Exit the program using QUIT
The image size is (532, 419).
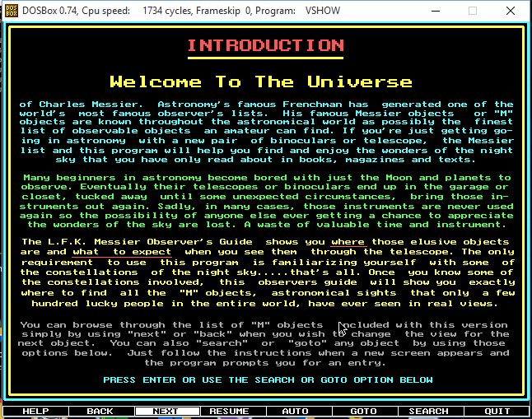coord(497,411)
